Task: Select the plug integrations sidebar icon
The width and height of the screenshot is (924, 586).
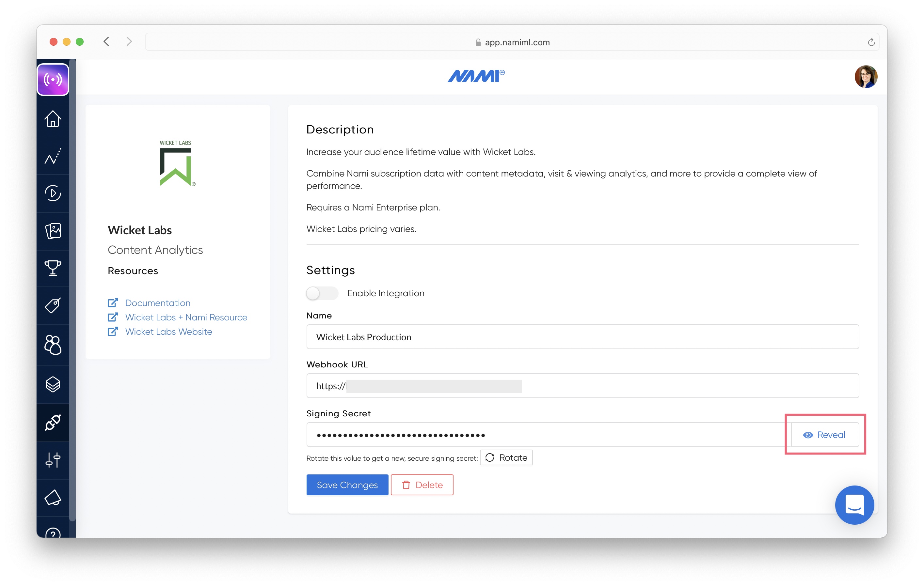Action: (53, 422)
